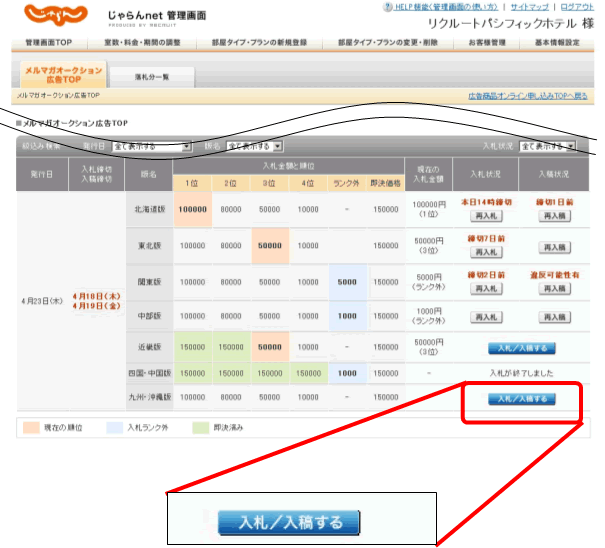Select the 中部版 row label
The width and height of the screenshot is (605, 548).
click(x=150, y=316)
